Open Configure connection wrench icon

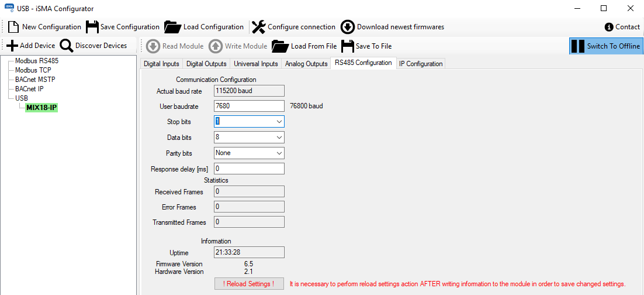point(258,27)
